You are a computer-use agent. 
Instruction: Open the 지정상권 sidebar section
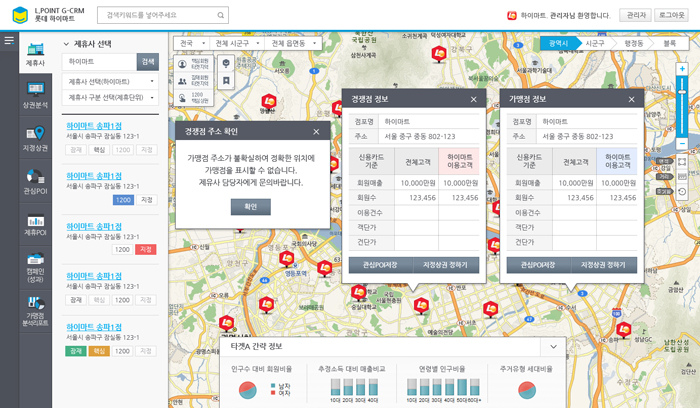point(35,138)
